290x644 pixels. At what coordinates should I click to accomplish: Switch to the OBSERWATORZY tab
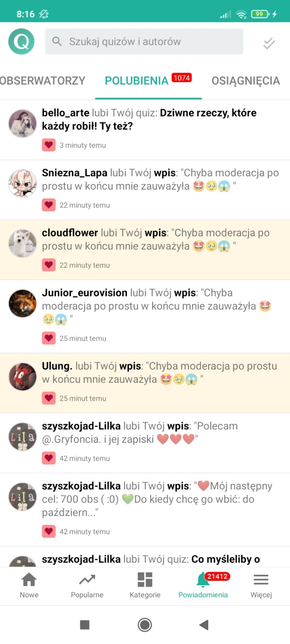tap(43, 81)
